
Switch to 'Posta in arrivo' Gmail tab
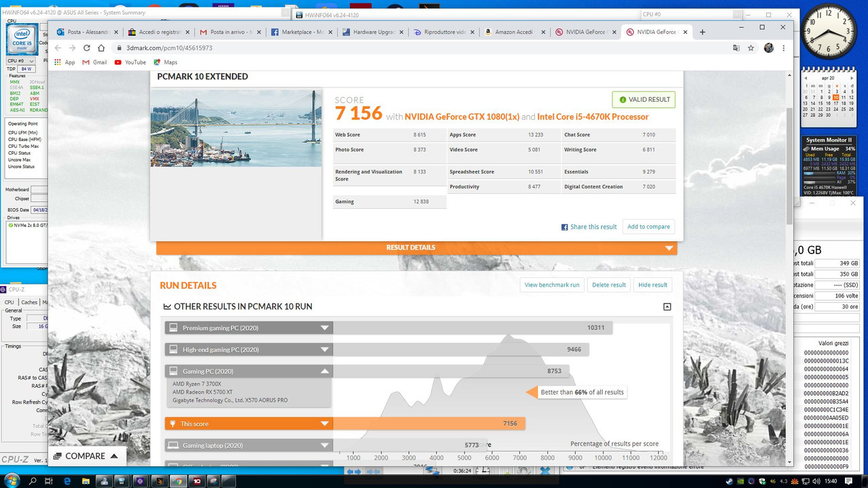click(231, 32)
